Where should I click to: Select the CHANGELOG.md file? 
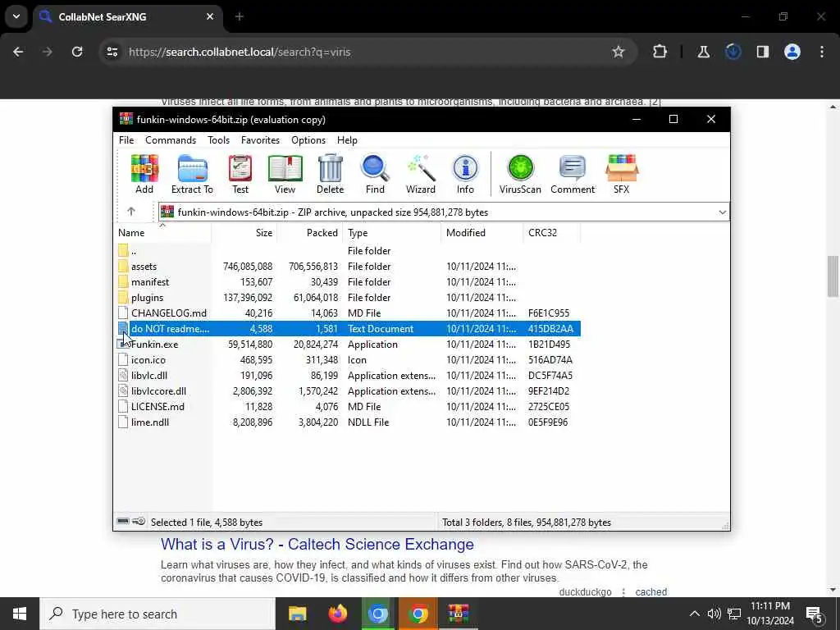click(x=348, y=313)
